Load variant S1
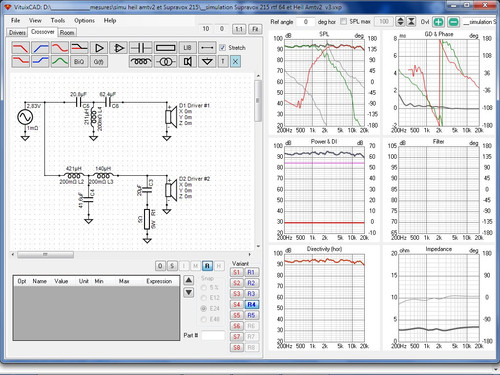Viewport: 500px width, 375px height. coord(237,272)
